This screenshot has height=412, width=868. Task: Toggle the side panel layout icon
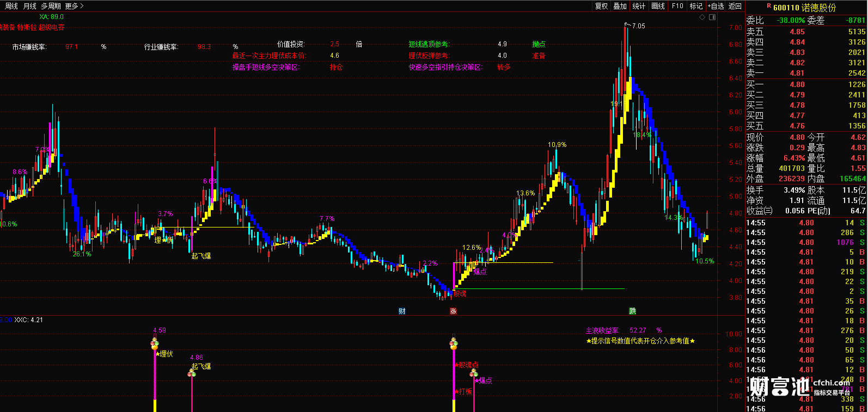712,17
